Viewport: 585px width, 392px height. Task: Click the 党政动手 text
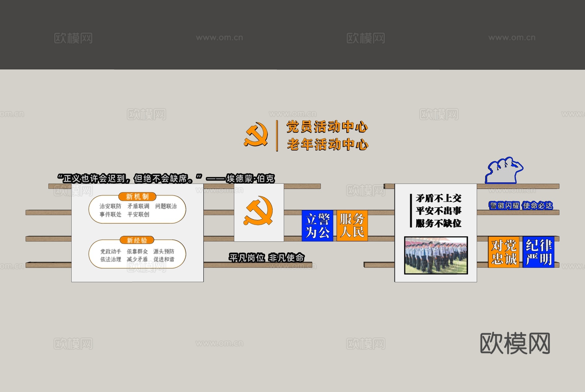coord(110,251)
